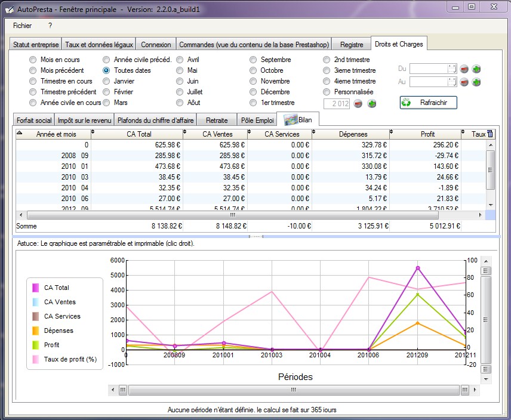Click the CA Total column header
511x420 pixels.
pyautogui.click(x=138, y=134)
